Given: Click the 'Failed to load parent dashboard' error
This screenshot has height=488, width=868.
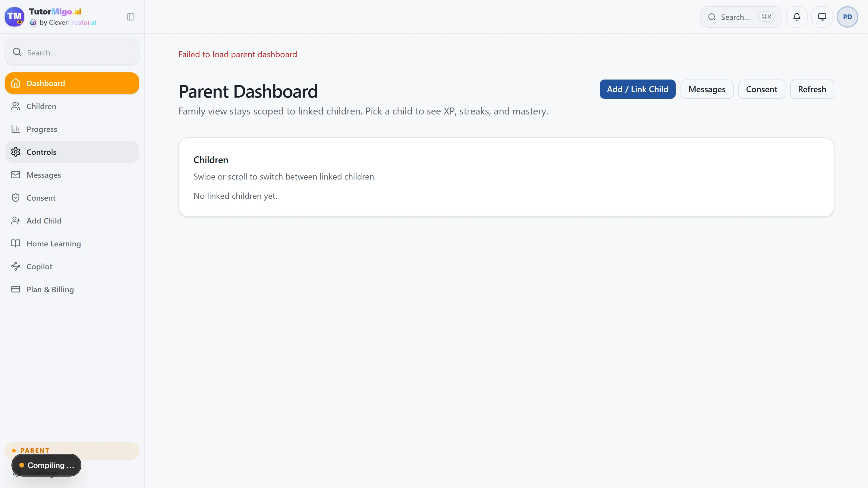Looking at the screenshot, I should pos(237,54).
